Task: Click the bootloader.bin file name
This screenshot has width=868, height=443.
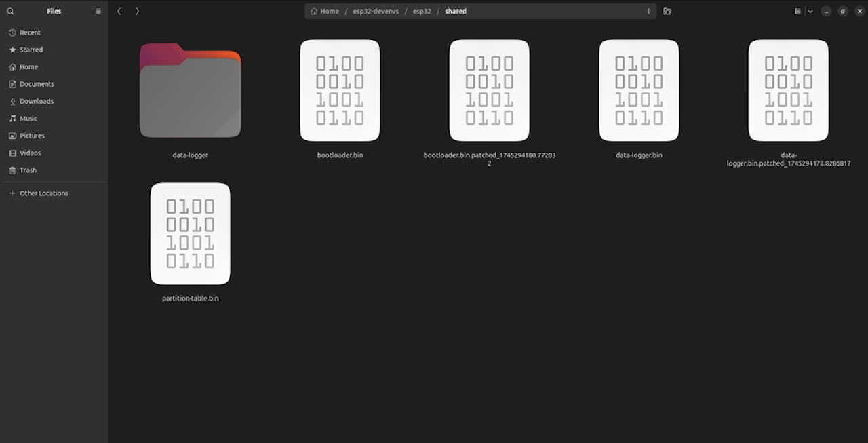Action: (x=340, y=155)
